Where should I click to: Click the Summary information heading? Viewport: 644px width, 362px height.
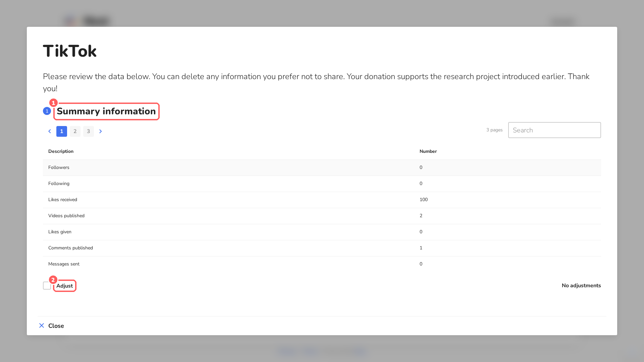pos(106,111)
